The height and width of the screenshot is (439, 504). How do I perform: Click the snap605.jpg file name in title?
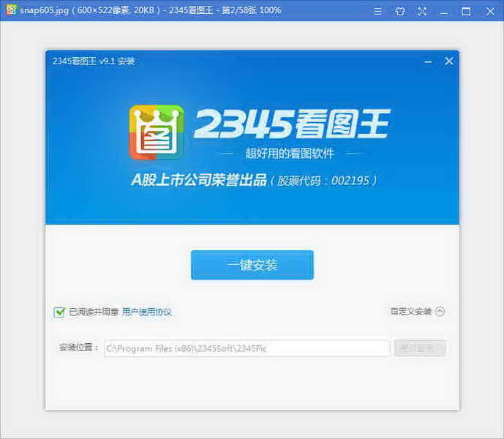pyautogui.click(x=45, y=10)
